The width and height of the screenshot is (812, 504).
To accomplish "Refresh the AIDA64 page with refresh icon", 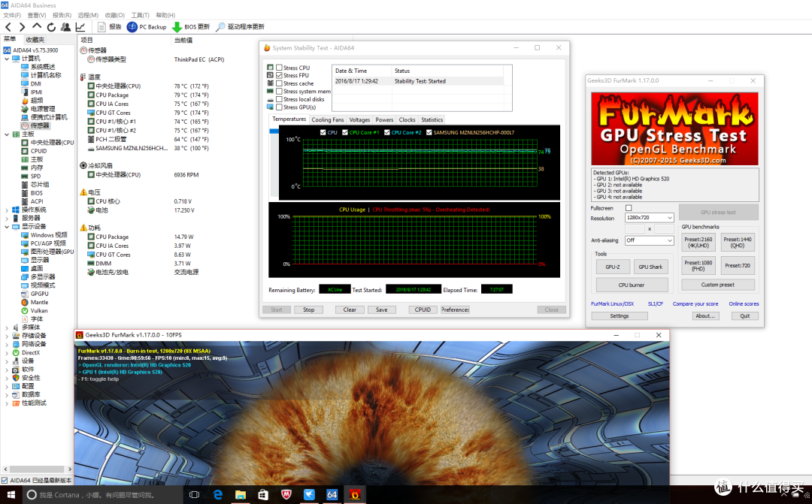I will tap(51, 27).
